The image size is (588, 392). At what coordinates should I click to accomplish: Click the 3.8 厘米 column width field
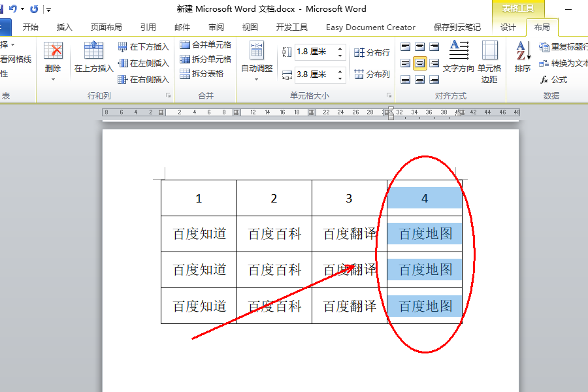click(315, 74)
